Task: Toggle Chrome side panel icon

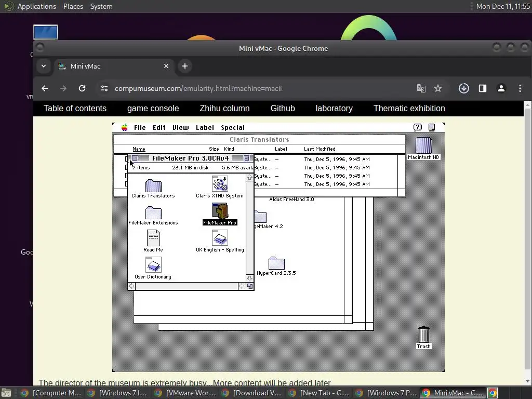Action: pos(483,88)
